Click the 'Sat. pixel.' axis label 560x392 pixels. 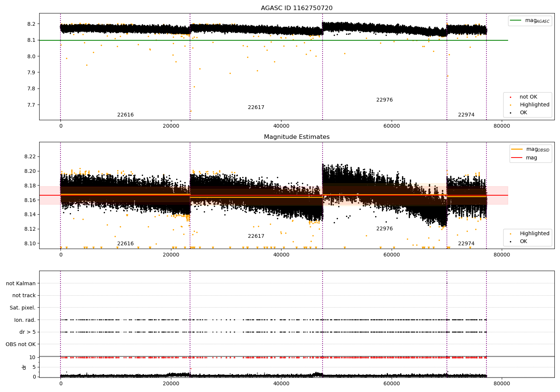point(23,308)
